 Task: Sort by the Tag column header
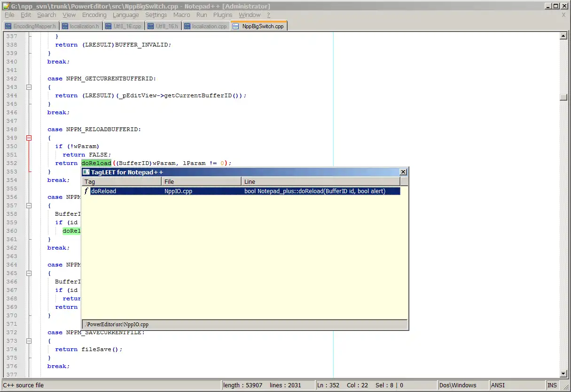[122, 181]
